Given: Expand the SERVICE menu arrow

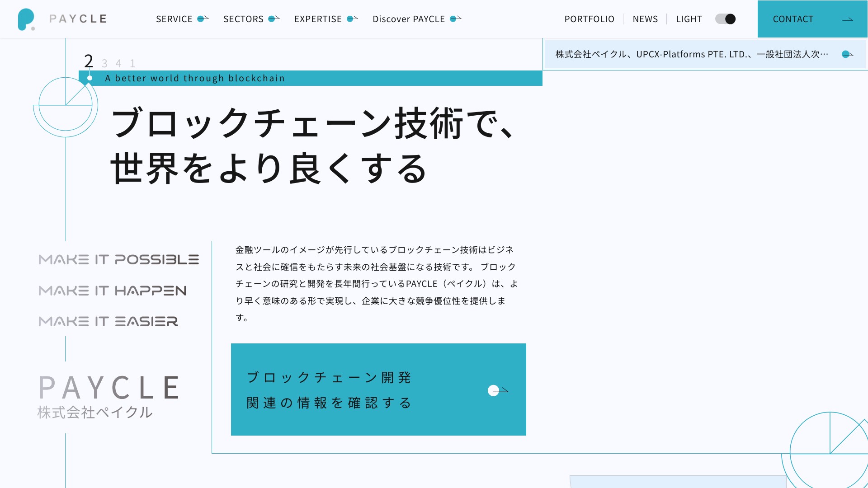Looking at the screenshot, I should click(x=203, y=19).
